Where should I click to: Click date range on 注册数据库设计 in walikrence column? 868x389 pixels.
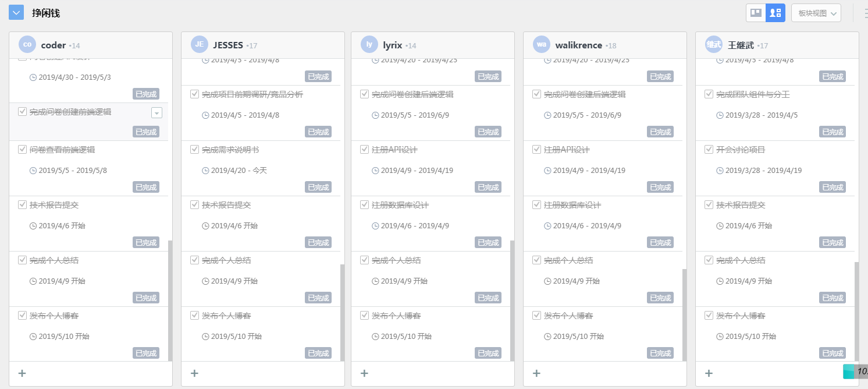[586, 226]
